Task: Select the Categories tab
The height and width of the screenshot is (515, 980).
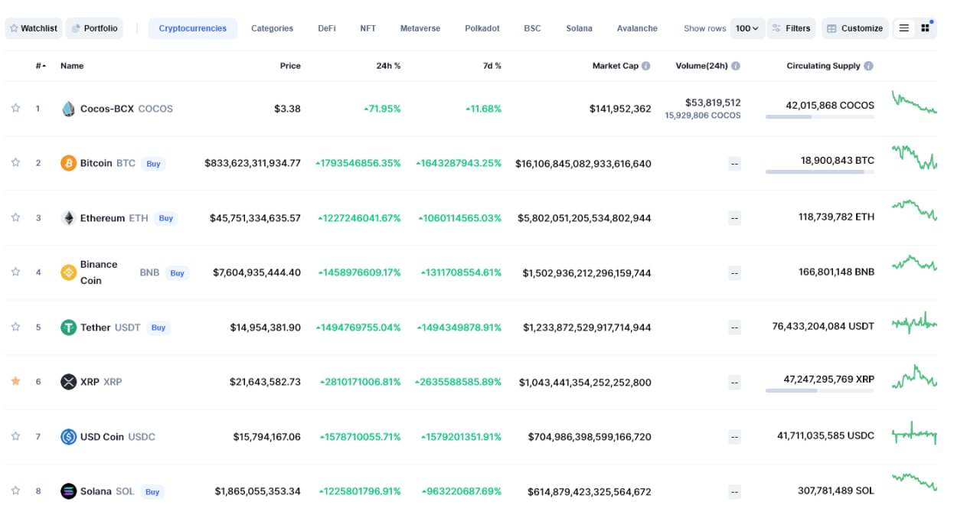Action: (272, 28)
